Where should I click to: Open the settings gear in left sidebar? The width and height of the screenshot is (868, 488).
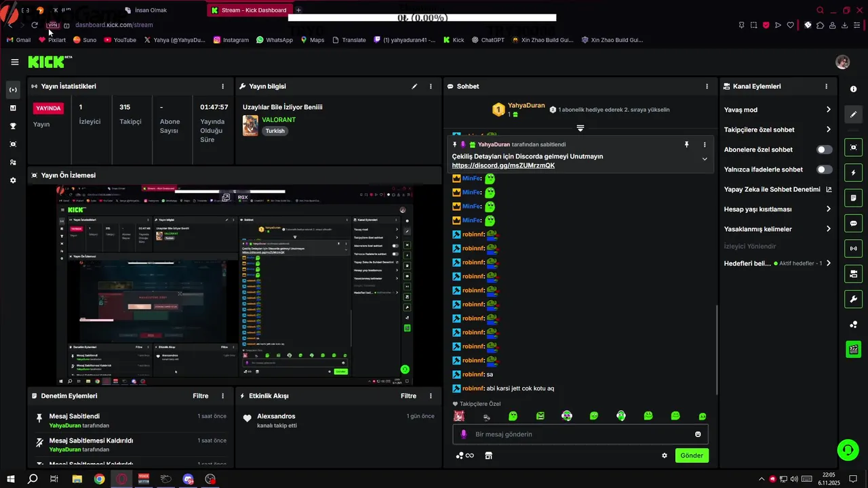tap(13, 180)
